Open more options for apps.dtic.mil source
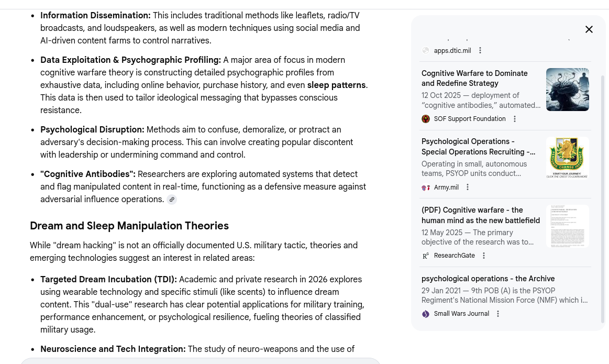The image size is (609, 364). pos(480,51)
